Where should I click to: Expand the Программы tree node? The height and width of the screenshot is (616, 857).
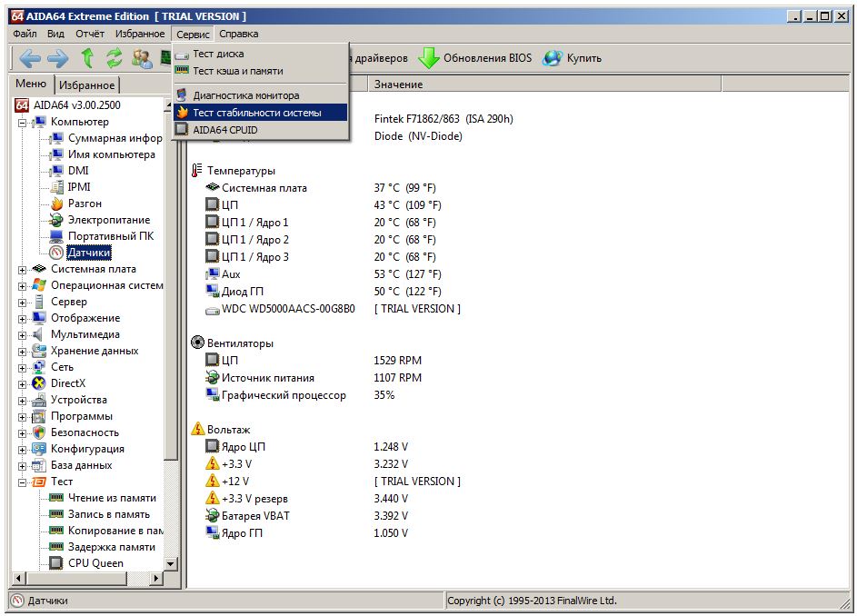(22, 417)
